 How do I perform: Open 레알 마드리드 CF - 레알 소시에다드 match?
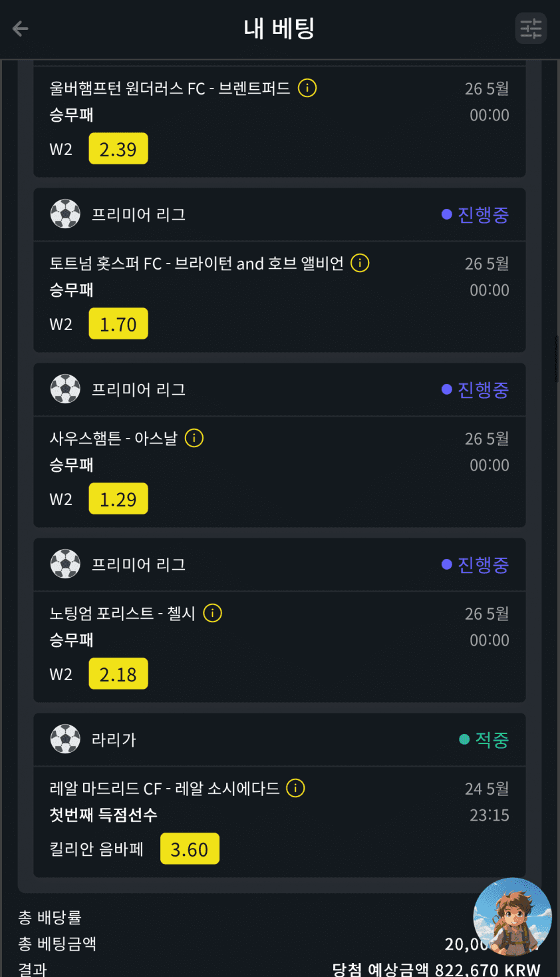[164, 789]
